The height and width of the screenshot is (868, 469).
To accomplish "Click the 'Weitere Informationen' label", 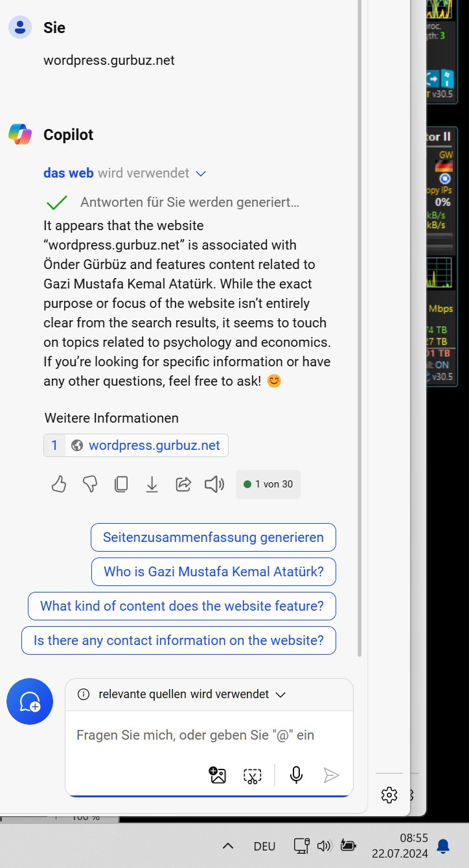I will (111, 418).
